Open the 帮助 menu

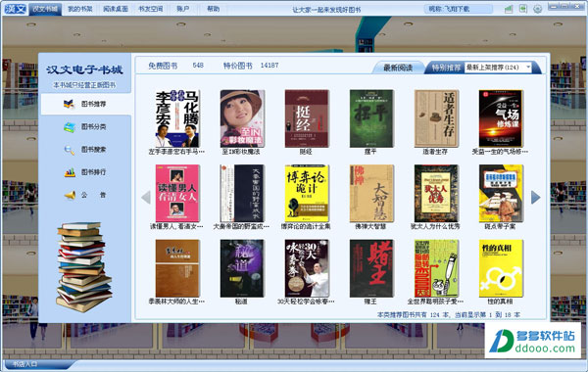tap(213, 9)
